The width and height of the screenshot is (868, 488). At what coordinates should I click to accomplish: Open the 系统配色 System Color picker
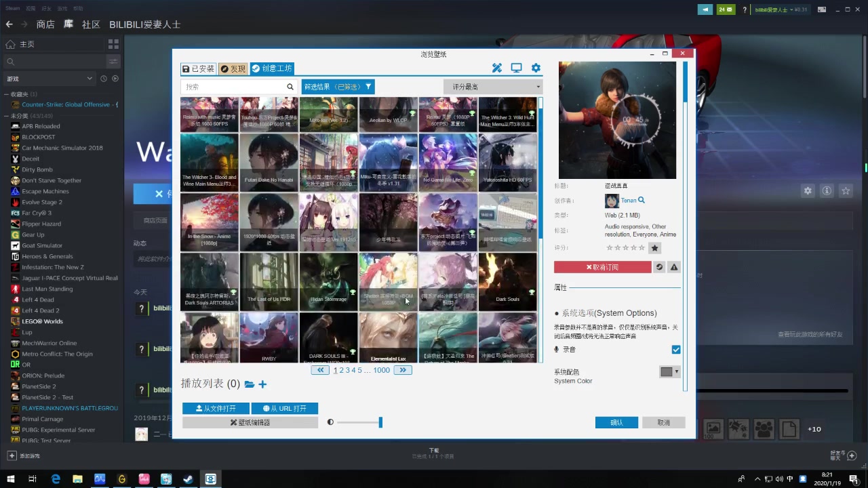click(669, 371)
